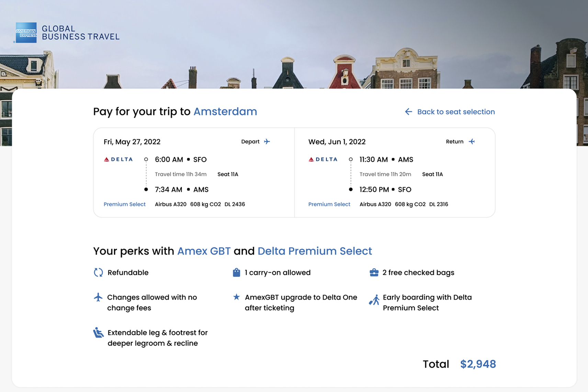Viewport: 588px width, 392px height.
Task: Click Travel time 11h 20m text
Action: 385,174
